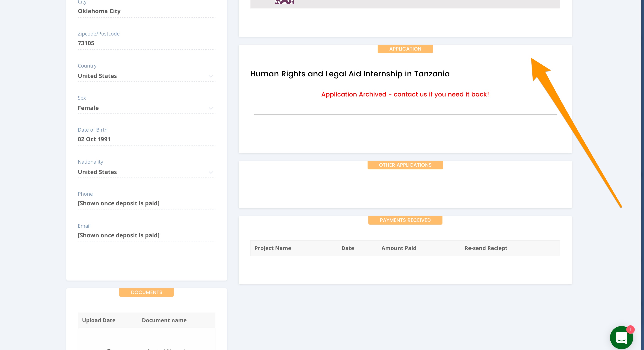Screen dimensions: 644x350
Task: Click the PAYMENTS RECEIVED header label
Action: click(x=405, y=220)
